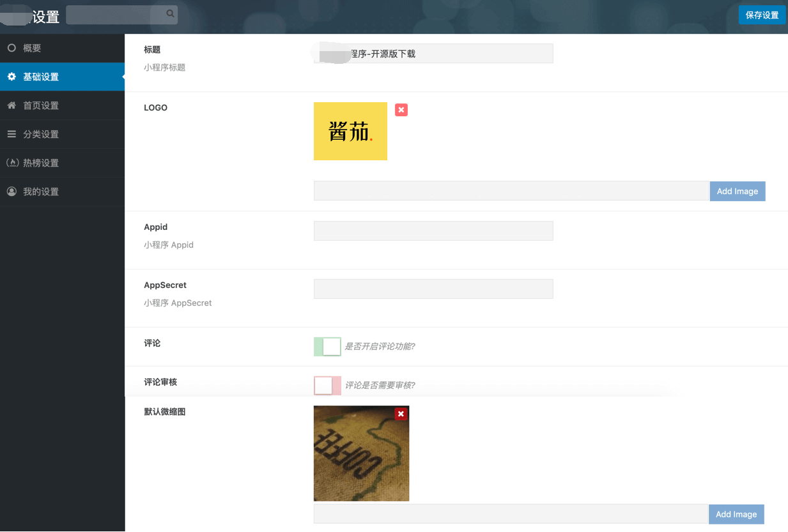Click the home icon next to 首页设置
Screen dimensions: 788x532
(x=11, y=105)
